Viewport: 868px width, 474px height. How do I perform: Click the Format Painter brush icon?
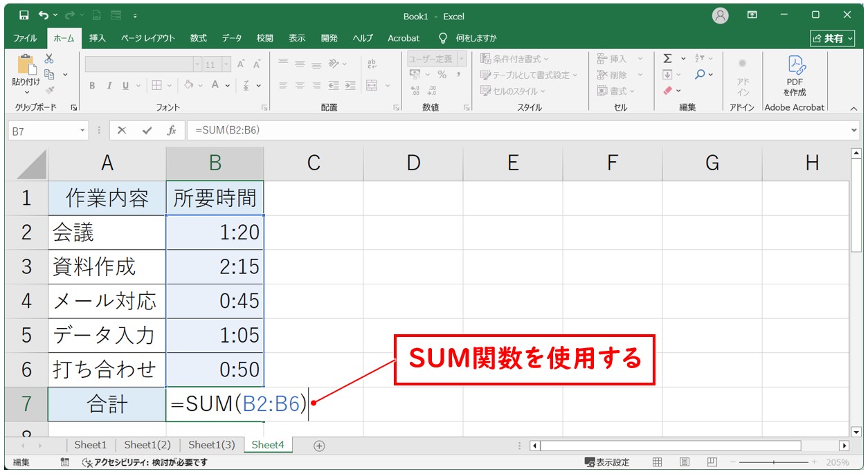49,89
